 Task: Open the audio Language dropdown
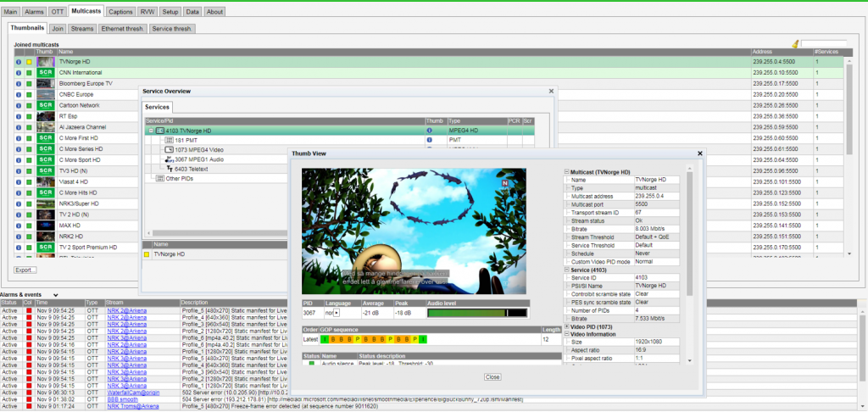click(x=337, y=313)
